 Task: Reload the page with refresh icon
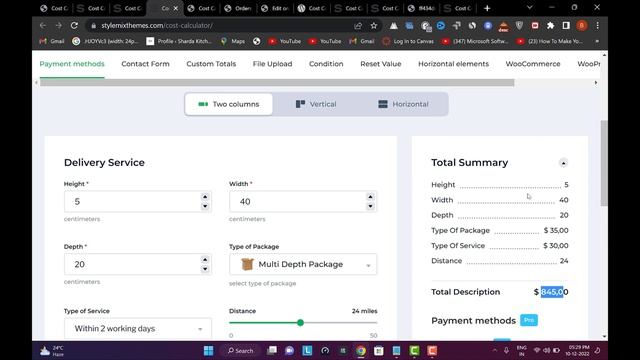74,25
